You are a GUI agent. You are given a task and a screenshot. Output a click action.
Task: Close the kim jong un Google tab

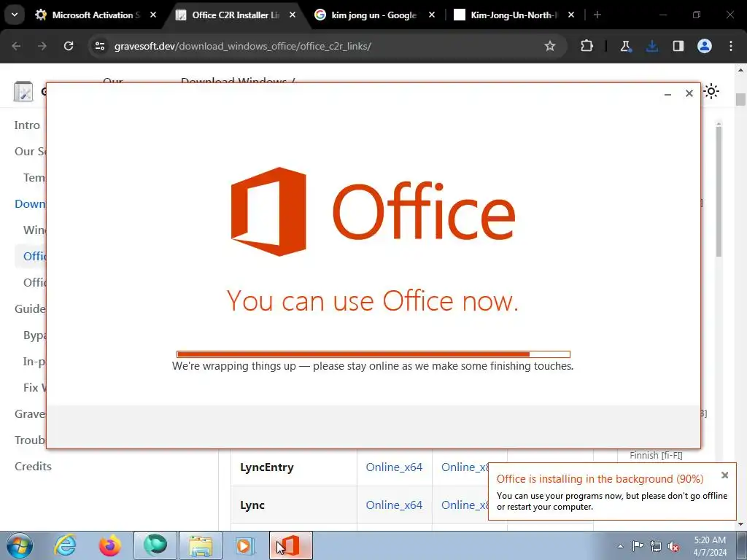click(432, 15)
